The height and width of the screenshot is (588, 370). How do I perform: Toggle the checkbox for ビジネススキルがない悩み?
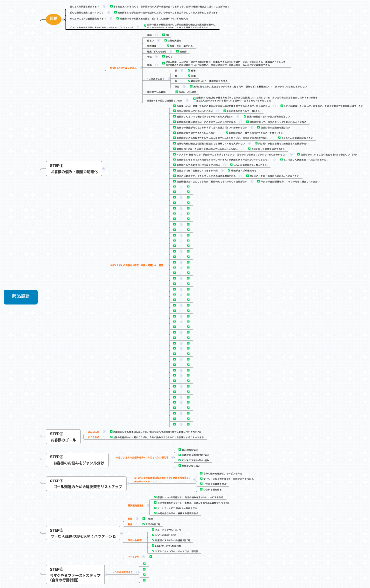coord(179,460)
